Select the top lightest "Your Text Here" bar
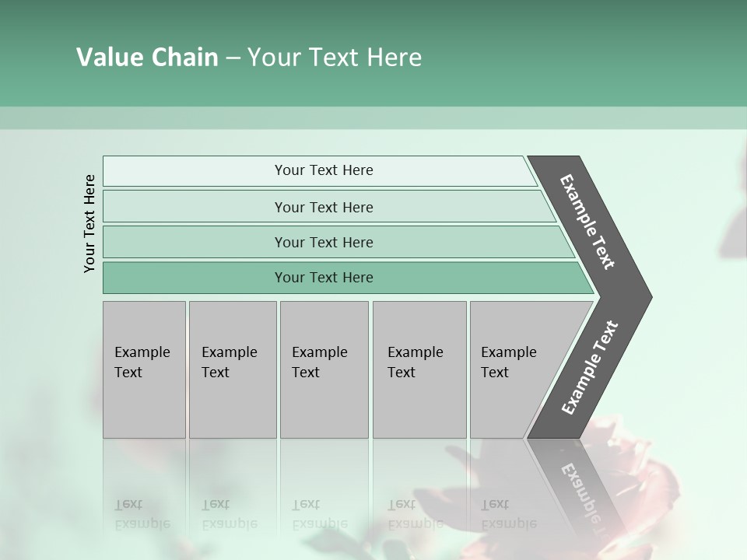This screenshot has width=747, height=560. 324,170
